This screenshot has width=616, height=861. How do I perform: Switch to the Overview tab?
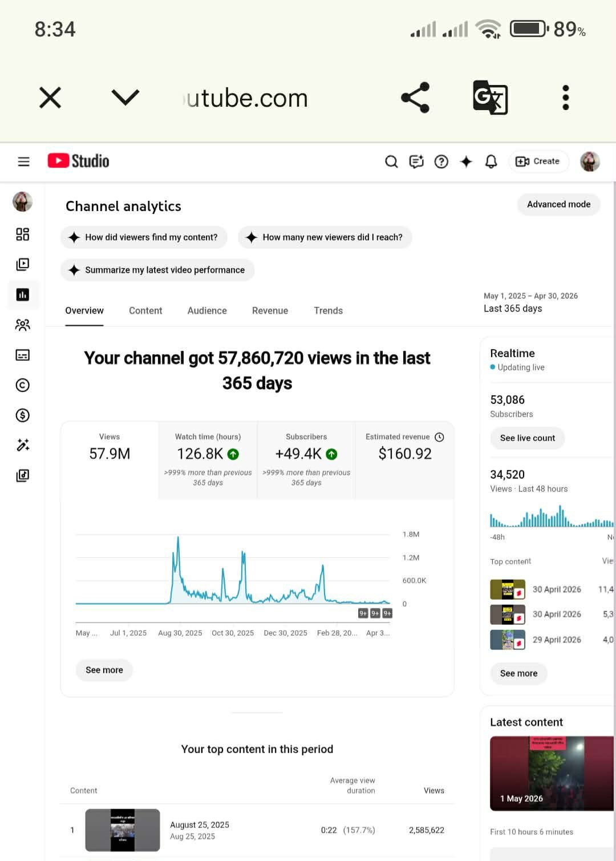84,310
